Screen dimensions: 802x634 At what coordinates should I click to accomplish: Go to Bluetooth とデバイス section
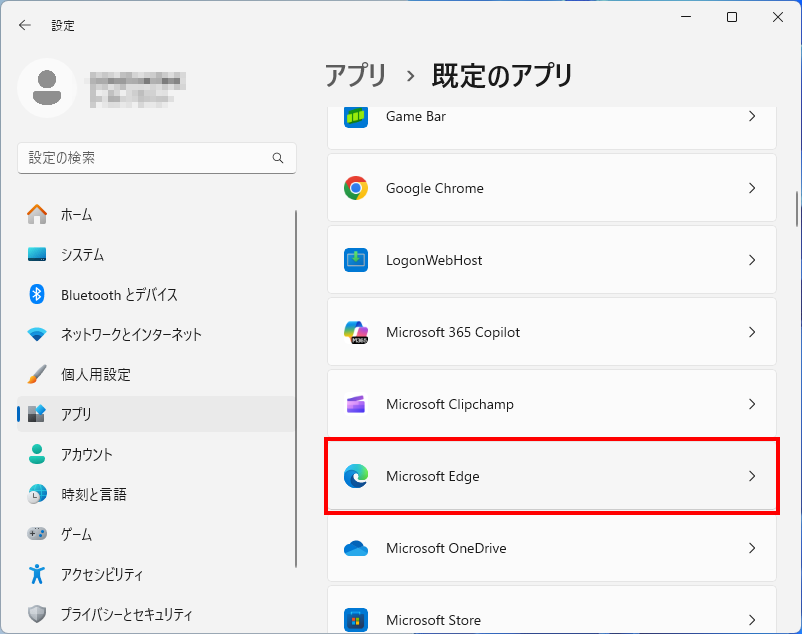pyautogui.click(x=156, y=294)
